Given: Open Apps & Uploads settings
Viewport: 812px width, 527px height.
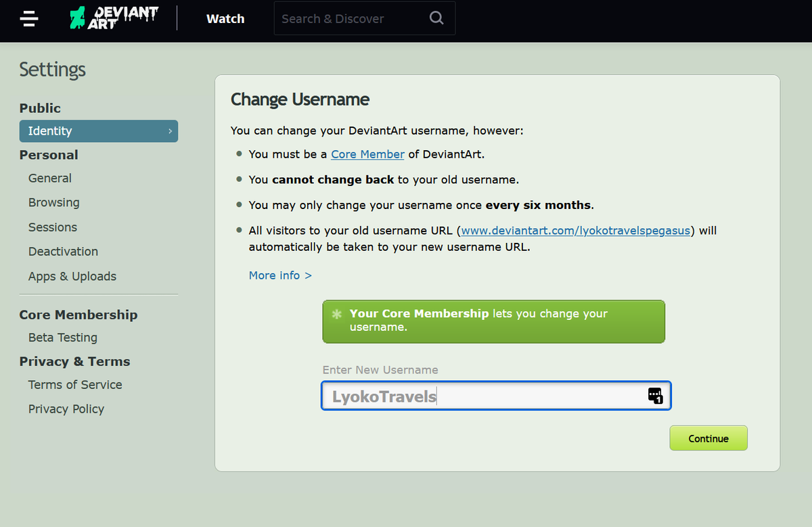Looking at the screenshot, I should pyautogui.click(x=72, y=276).
